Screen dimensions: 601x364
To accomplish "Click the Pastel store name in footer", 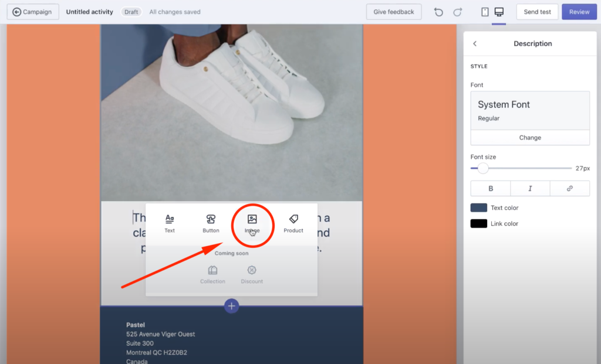I will (136, 325).
